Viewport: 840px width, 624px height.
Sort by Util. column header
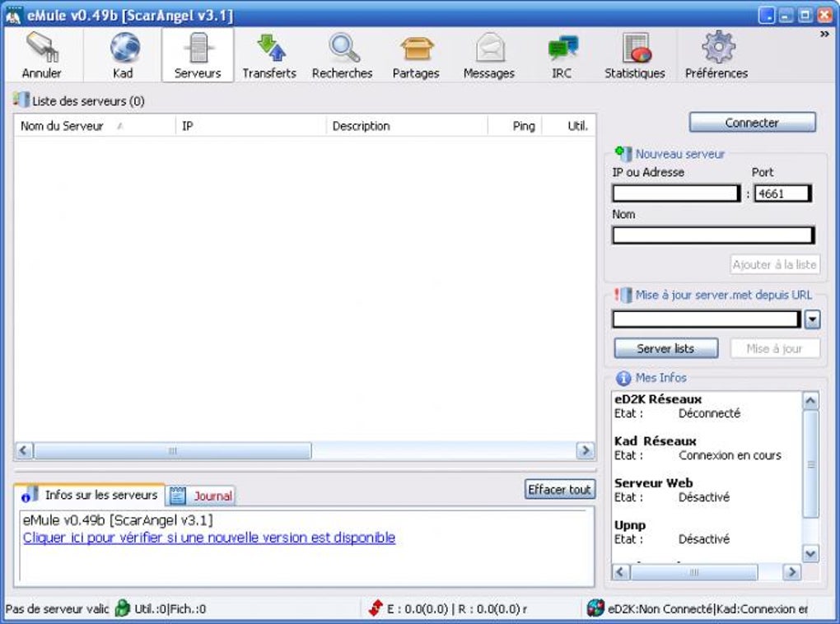tap(568, 126)
